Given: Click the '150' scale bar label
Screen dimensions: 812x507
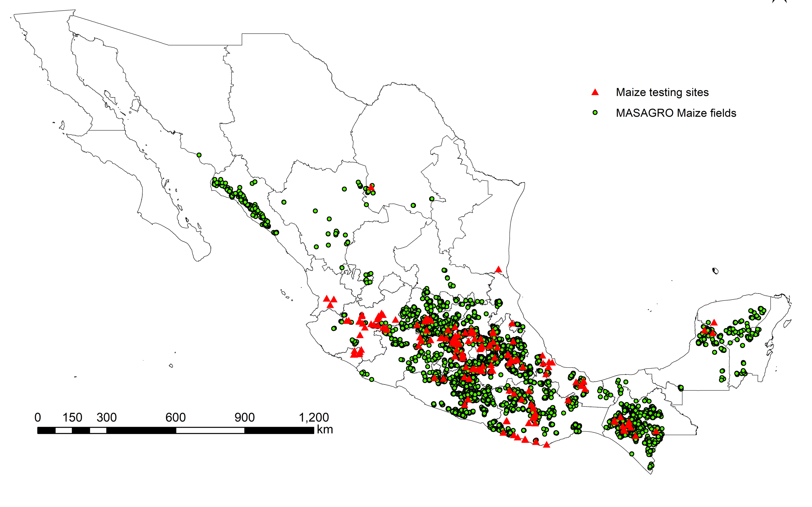Looking at the screenshot, I should click(72, 417).
